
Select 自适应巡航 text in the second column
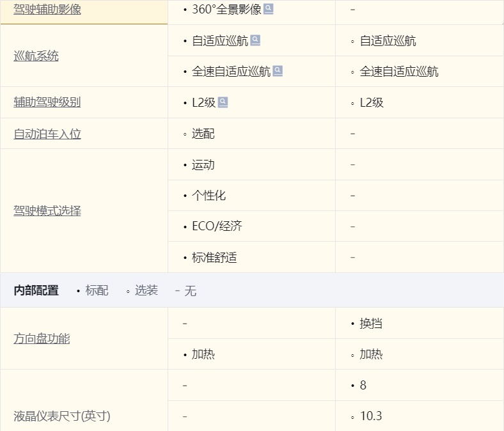coord(388,41)
